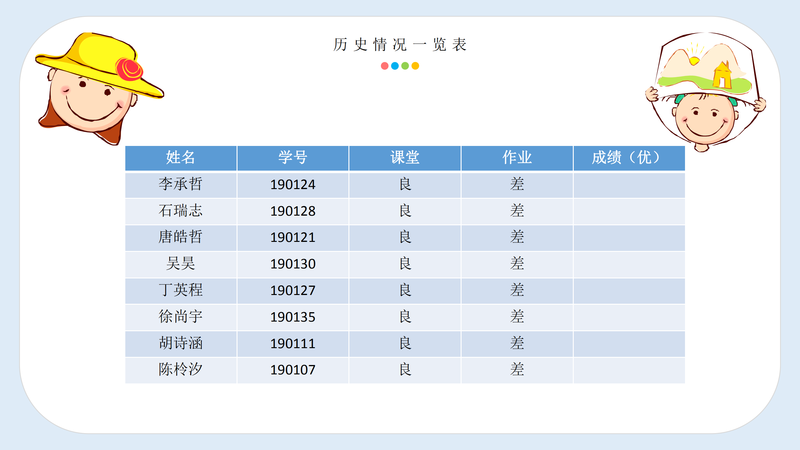Click the name cell 李承哲
Image resolution: width=800 pixels, height=450 pixels.
[x=181, y=185]
